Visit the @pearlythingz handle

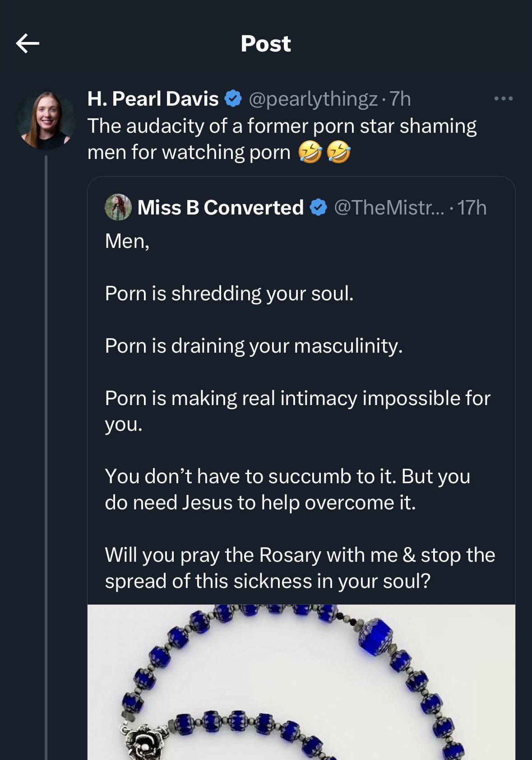(313, 99)
